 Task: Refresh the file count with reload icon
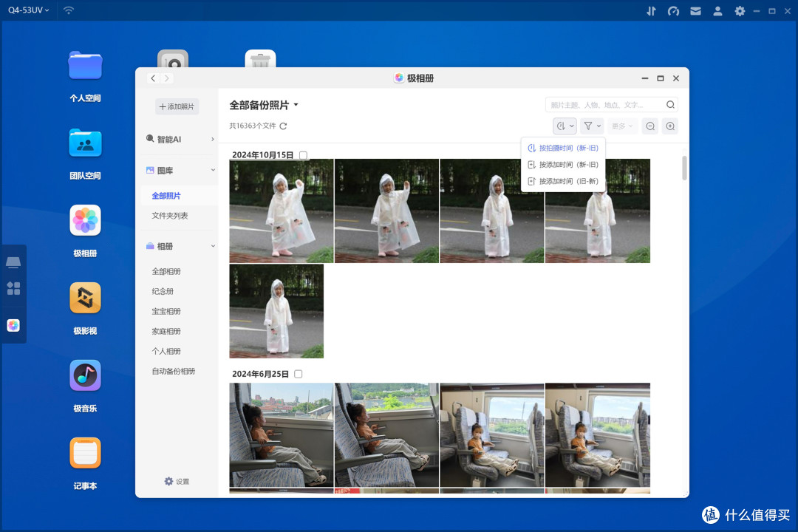click(x=284, y=126)
